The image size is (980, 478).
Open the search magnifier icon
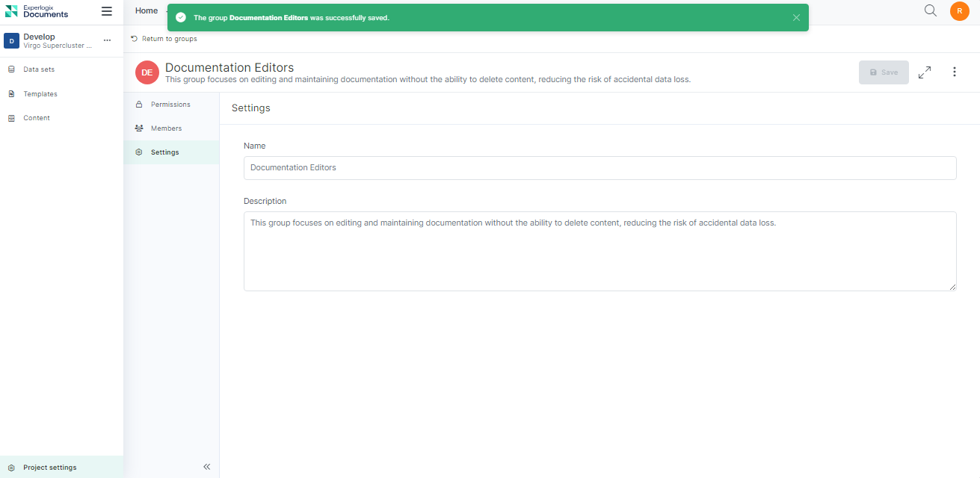click(931, 10)
